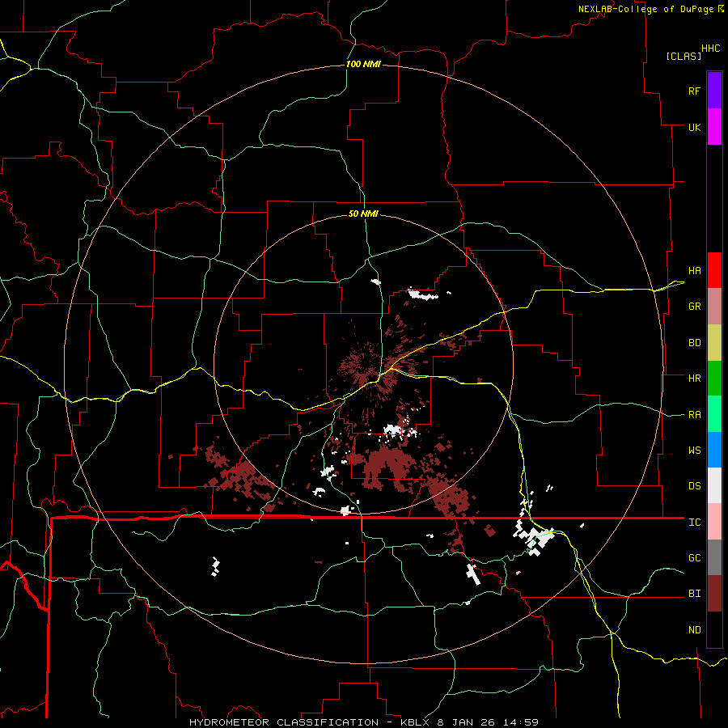Click the GC legend label
The height and width of the screenshot is (728, 728).
pyautogui.click(x=695, y=557)
